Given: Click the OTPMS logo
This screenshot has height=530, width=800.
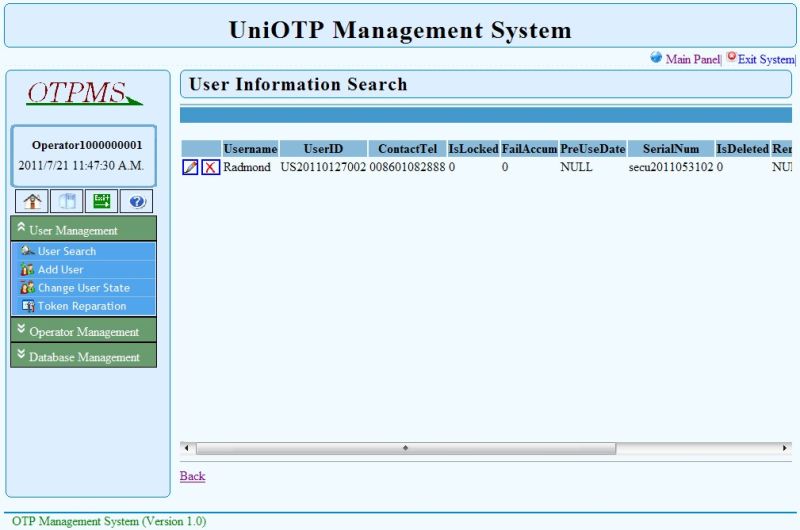Looking at the screenshot, I should [x=84, y=93].
